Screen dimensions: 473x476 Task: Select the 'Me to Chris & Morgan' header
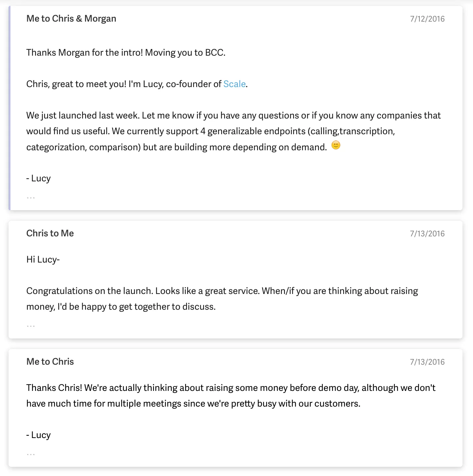71,19
